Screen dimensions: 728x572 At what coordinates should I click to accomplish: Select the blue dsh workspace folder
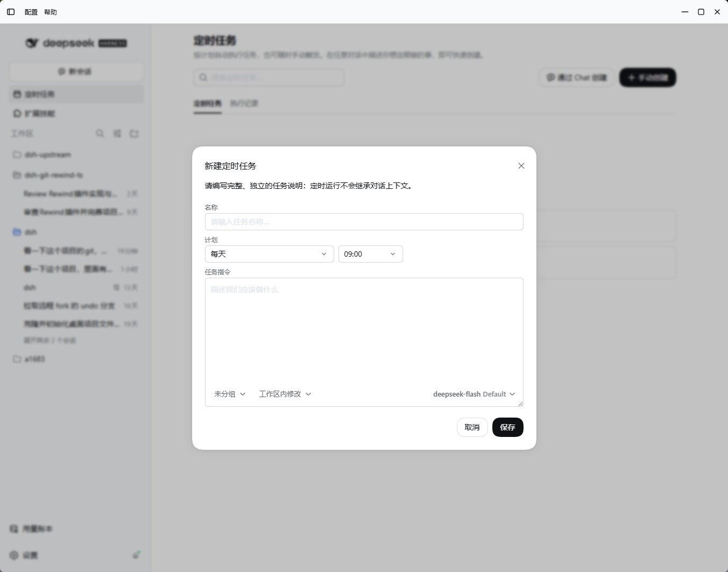point(76,232)
